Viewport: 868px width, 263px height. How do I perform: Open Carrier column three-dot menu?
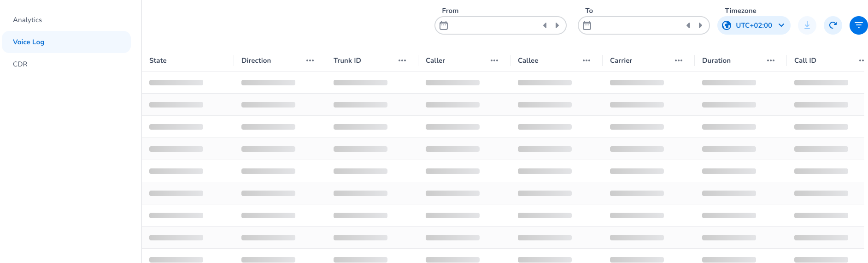click(679, 60)
